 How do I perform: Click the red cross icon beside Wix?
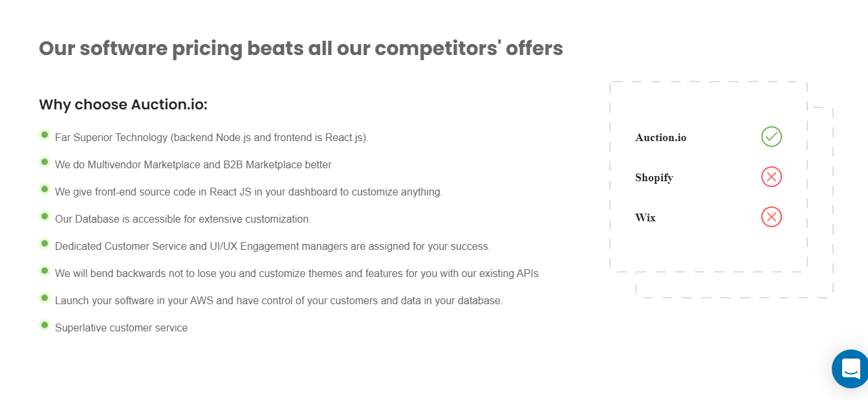click(x=772, y=217)
